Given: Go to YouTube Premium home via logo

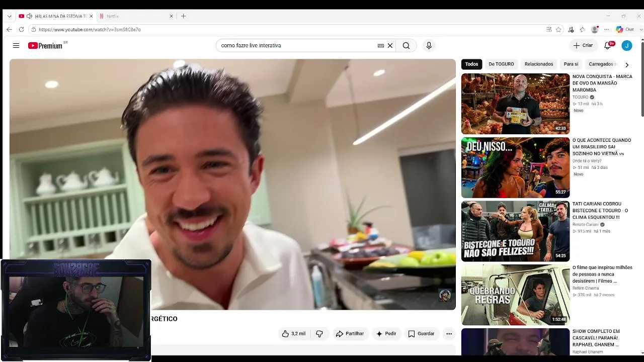Looking at the screenshot, I should click(x=45, y=46).
